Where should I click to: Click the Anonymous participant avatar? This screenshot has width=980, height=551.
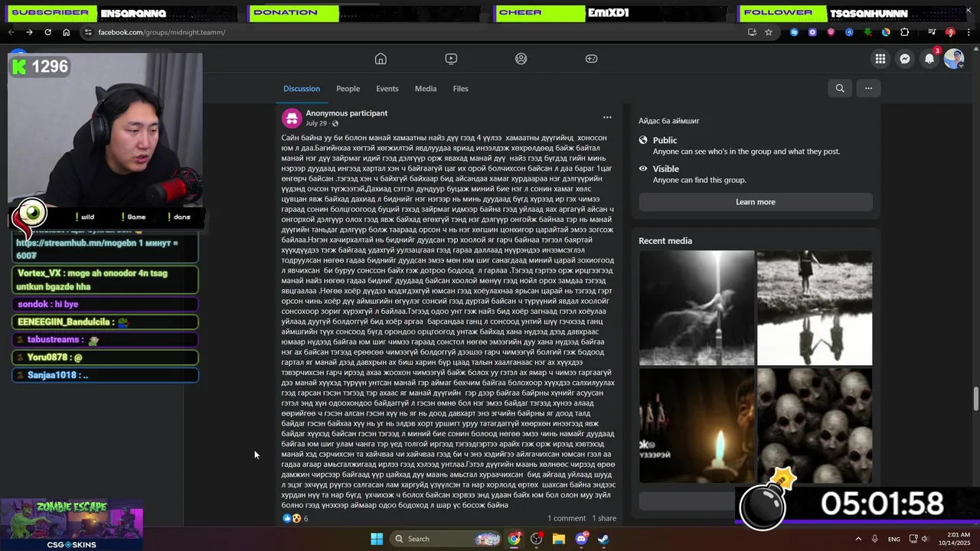[291, 118]
